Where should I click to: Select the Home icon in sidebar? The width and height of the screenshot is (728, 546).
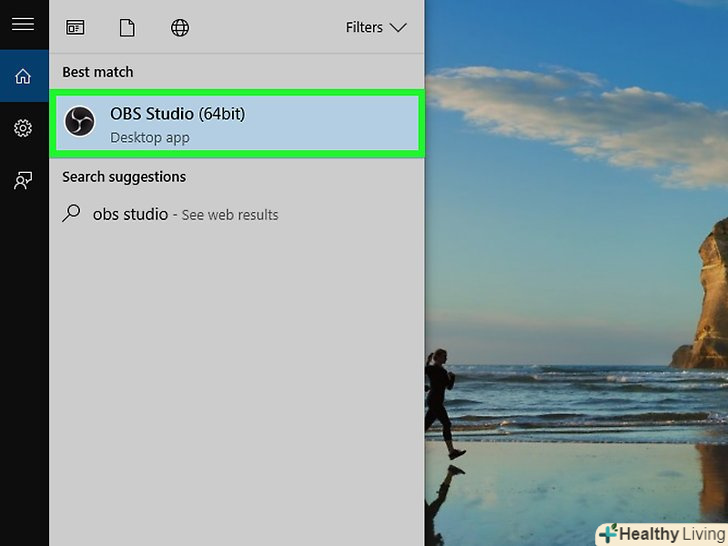[23, 76]
